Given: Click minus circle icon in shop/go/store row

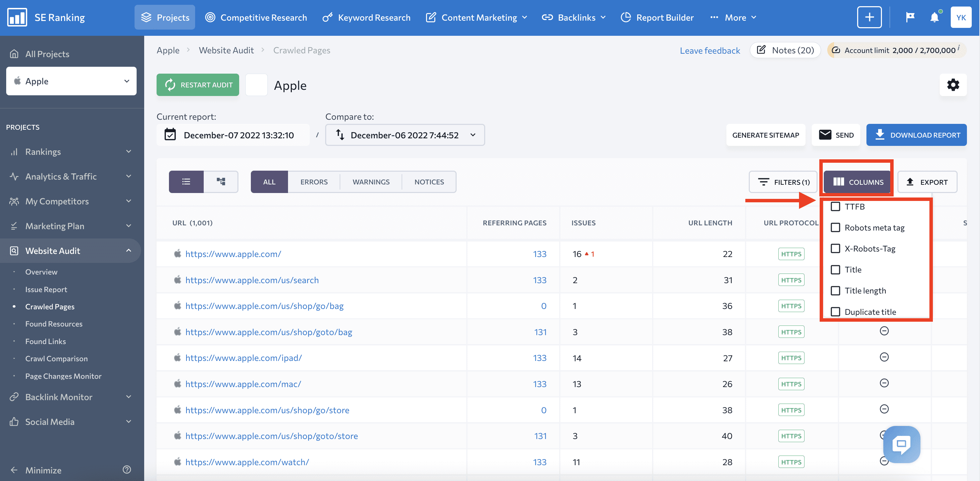Looking at the screenshot, I should [x=884, y=409].
